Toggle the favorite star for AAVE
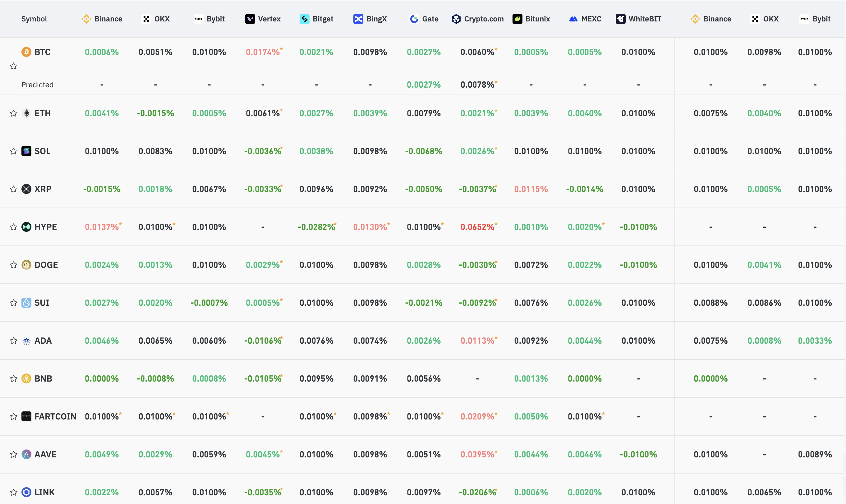This screenshot has width=846, height=504. point(14,454)
